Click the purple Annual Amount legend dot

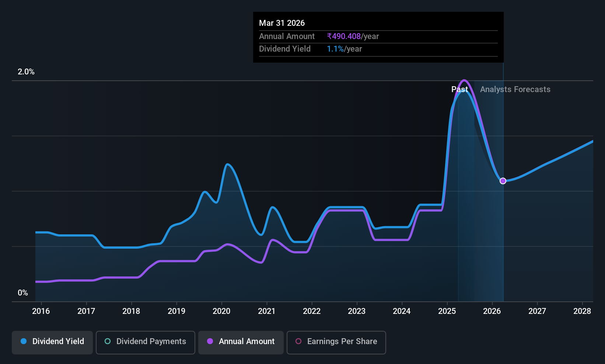(210, 341)
